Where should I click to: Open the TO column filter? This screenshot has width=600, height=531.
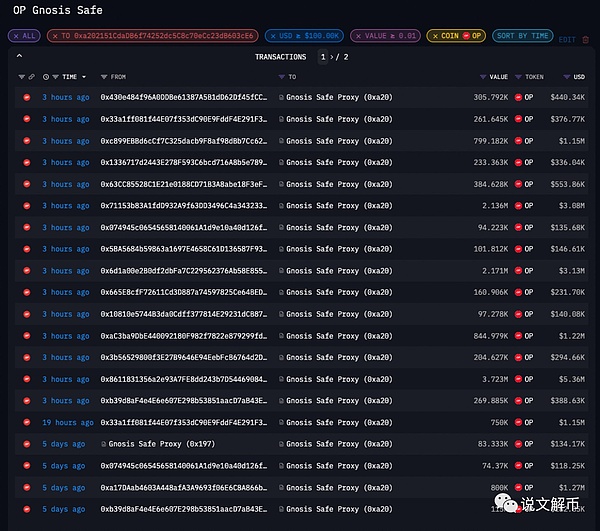(x=282, y=77)
